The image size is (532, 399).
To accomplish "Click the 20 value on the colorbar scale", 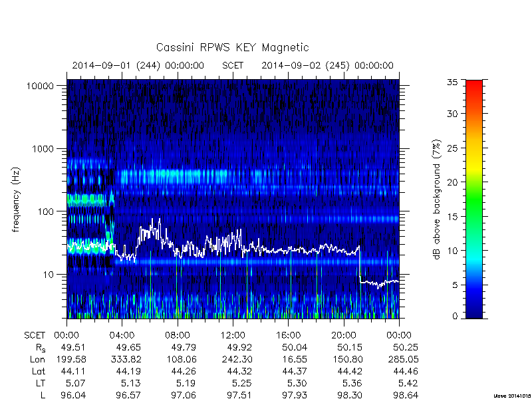I will (454, 182).
